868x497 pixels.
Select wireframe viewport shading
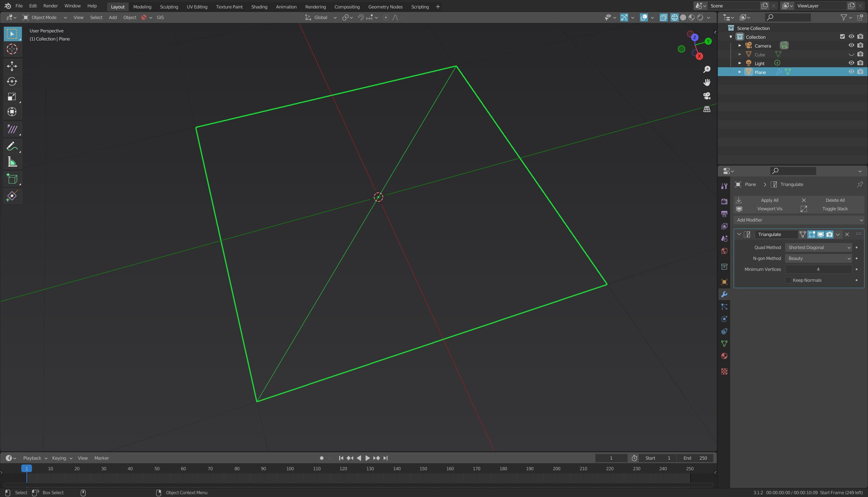click(674, 17)
